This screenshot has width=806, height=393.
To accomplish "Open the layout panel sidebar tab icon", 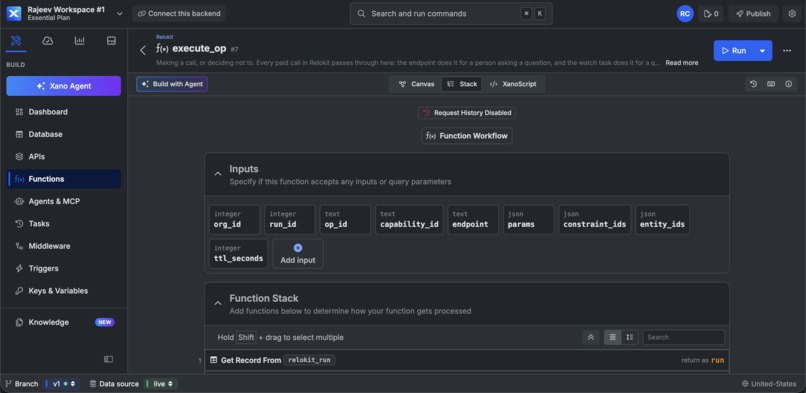I will (x=111, y=41).
